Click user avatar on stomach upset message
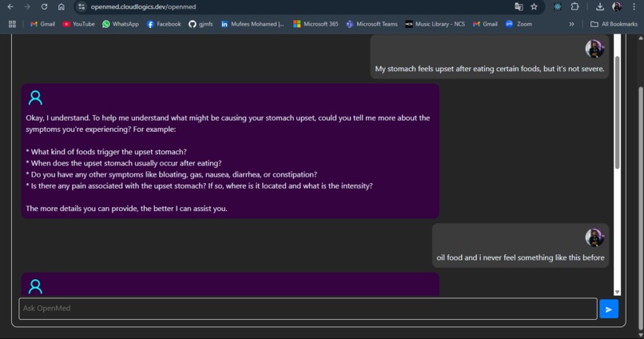644x339 pixels. 594,49
